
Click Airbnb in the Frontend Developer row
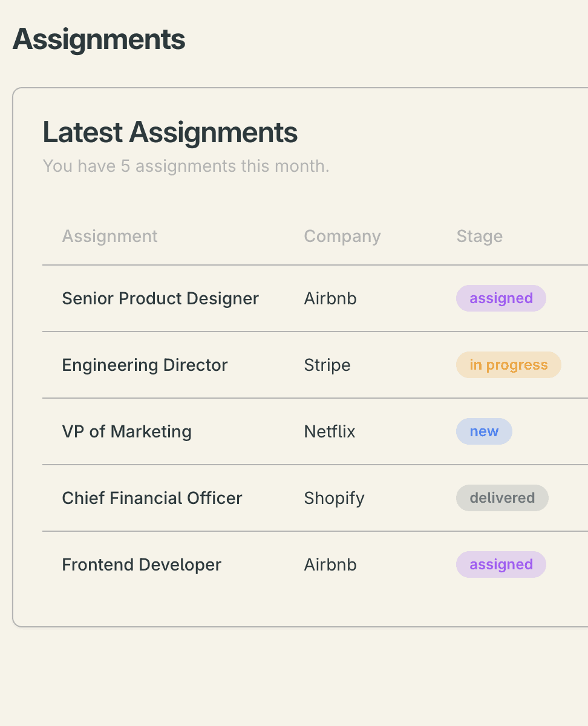330,564
